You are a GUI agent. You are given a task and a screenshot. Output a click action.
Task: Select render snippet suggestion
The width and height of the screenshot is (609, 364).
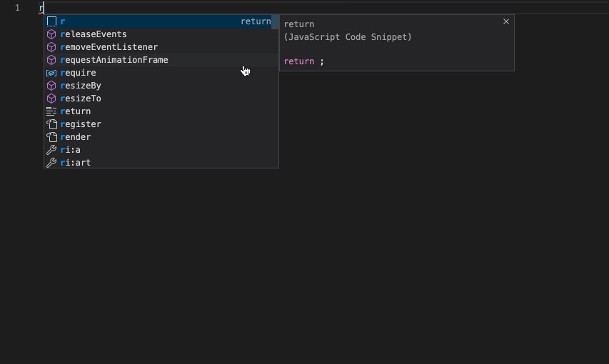click(x=161, y=137)
